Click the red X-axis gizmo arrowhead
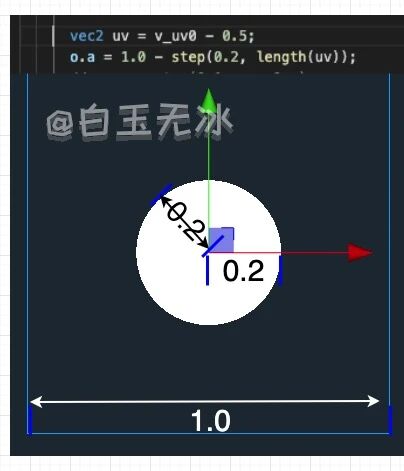 click(x=360, y=252)
